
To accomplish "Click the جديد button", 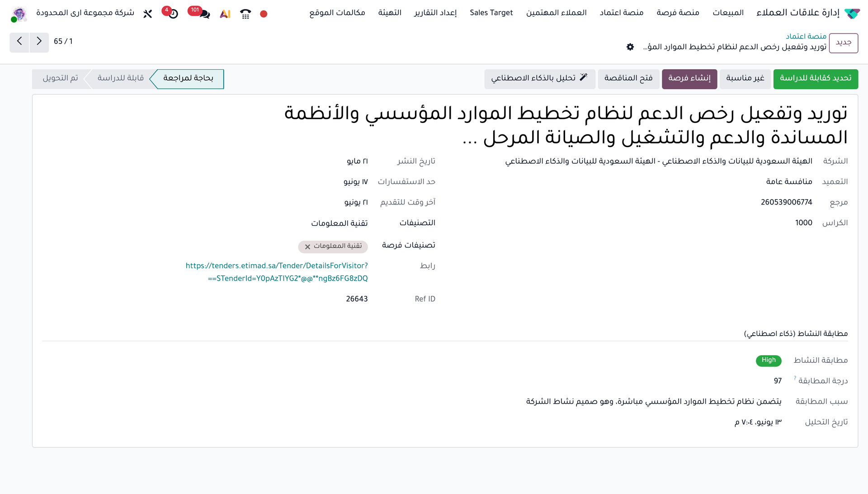I will click(x=844, y=43).
